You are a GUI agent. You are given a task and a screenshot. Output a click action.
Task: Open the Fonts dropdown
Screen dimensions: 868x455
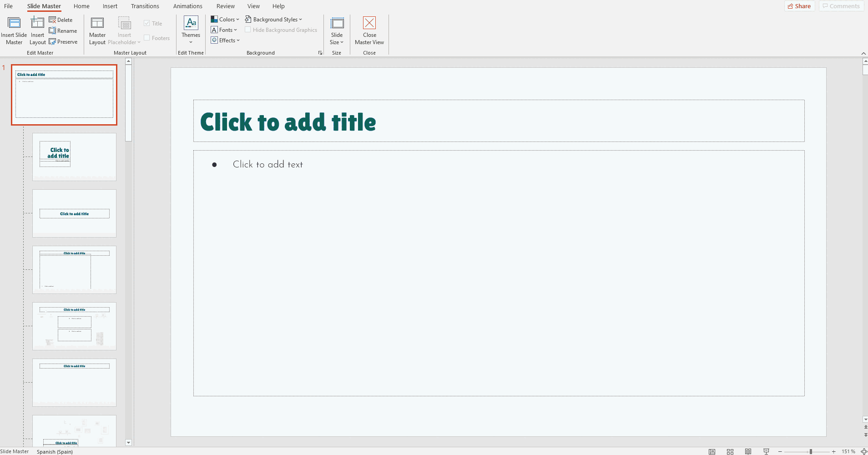224,30
